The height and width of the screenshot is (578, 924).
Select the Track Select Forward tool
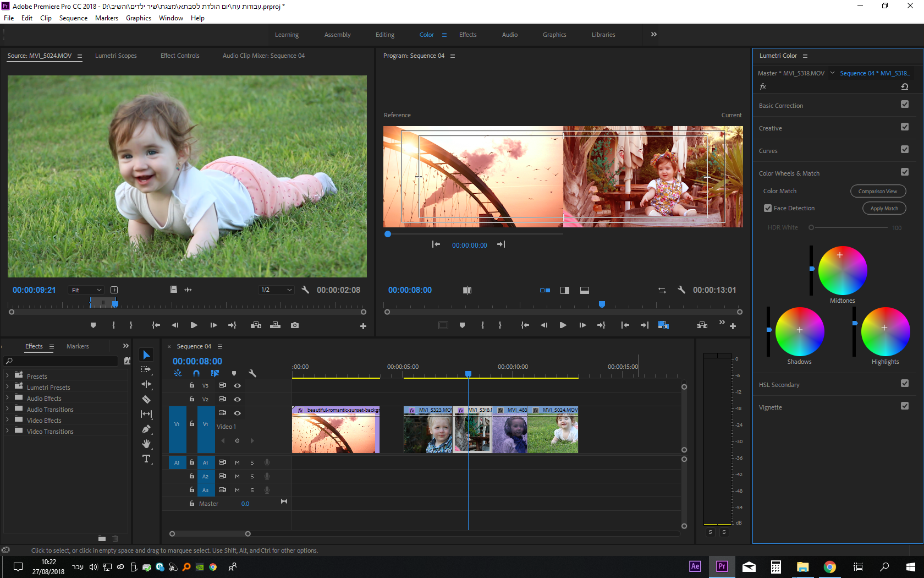[146, 369]
